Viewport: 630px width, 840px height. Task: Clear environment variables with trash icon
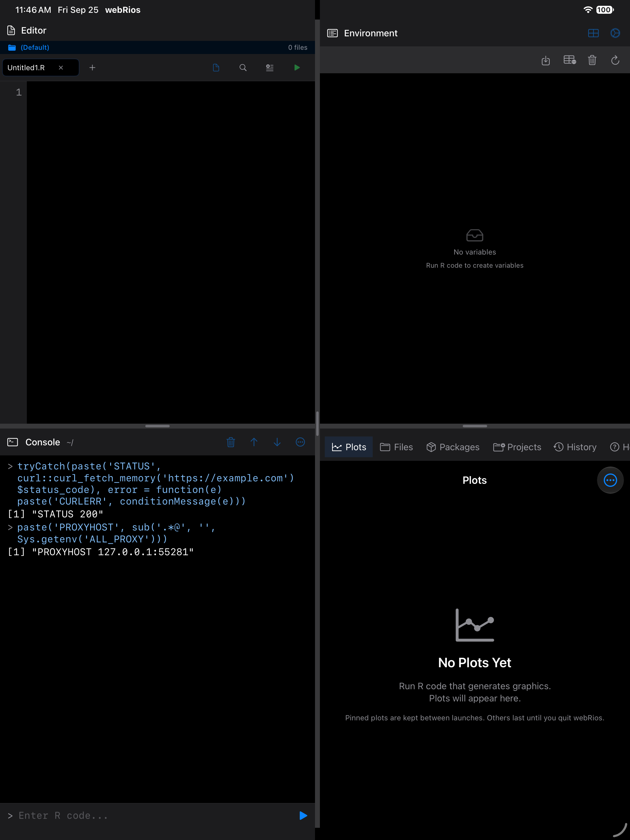click(592, 60)
